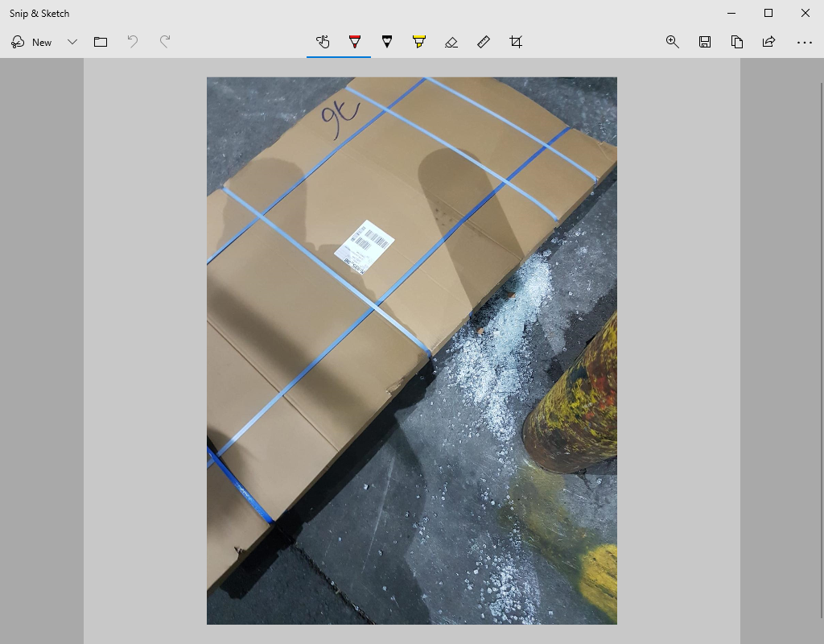Select the yellow Highlighter tool
Viewport: 824px width, 644px height.
coord(419,42)
